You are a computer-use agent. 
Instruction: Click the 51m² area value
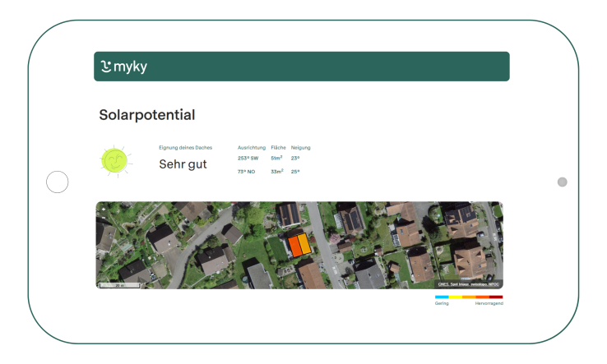(x=276, y=159)
